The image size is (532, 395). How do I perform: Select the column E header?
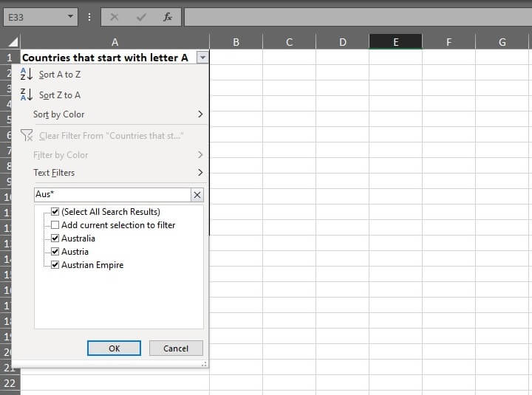(395, 42)
